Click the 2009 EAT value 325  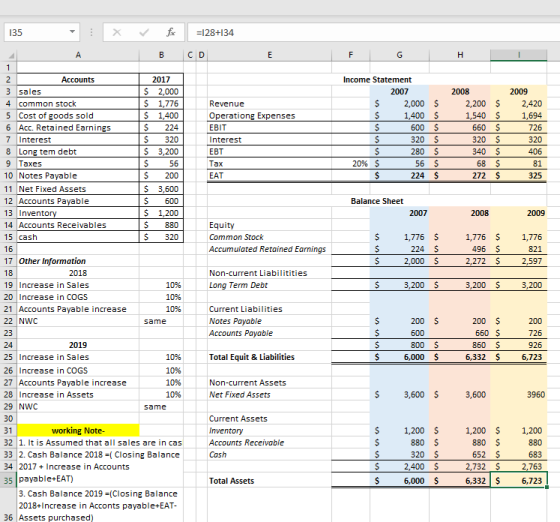coord(519,176)
